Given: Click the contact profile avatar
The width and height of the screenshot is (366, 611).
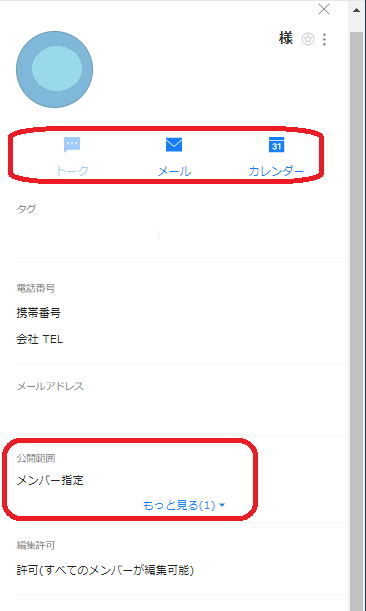Looking at the screenshot, I should coord(55,69).
